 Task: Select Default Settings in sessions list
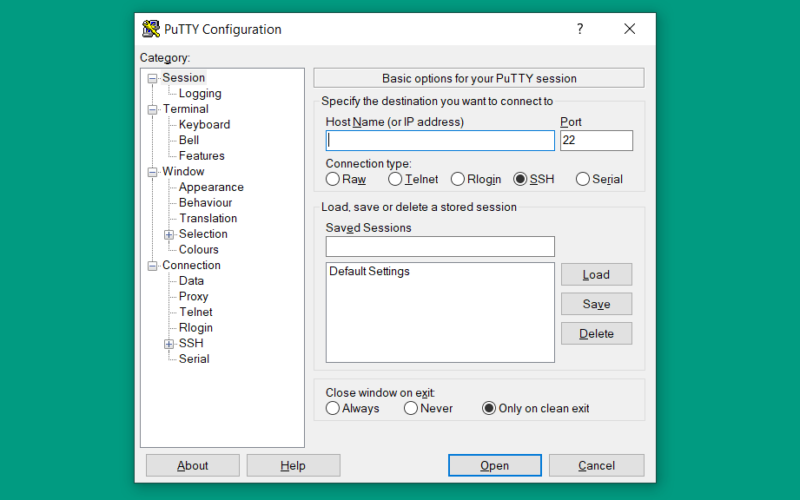point(369,271)
